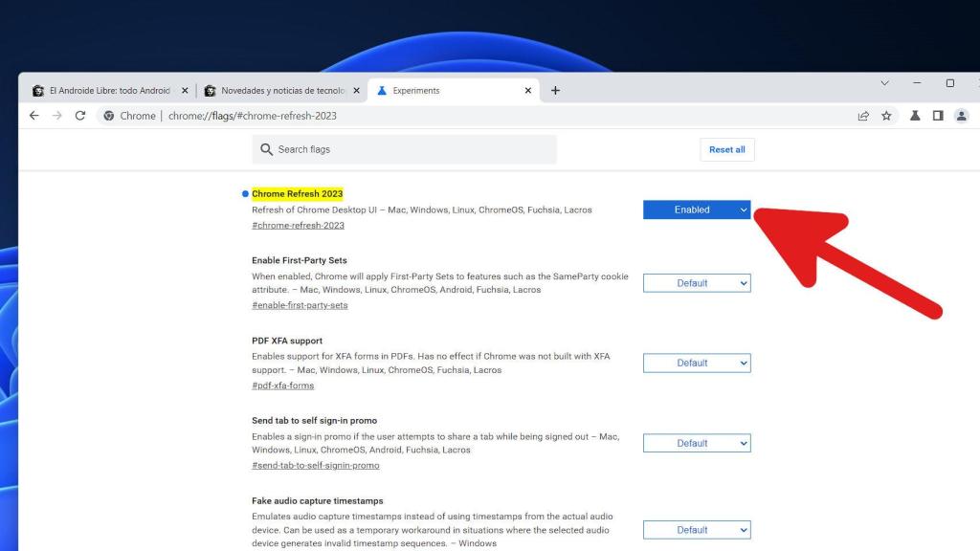Image resolution: width=980 pixels, height=551 pixels.
Task: Click Fake audio capture timestamps heading
Action: pyautogui.click(x=318, y=501)
